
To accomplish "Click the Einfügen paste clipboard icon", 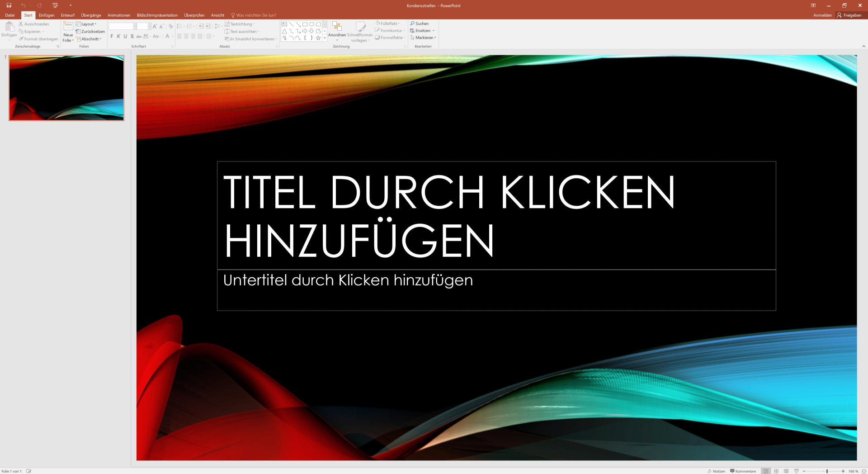I will [9, 27].
